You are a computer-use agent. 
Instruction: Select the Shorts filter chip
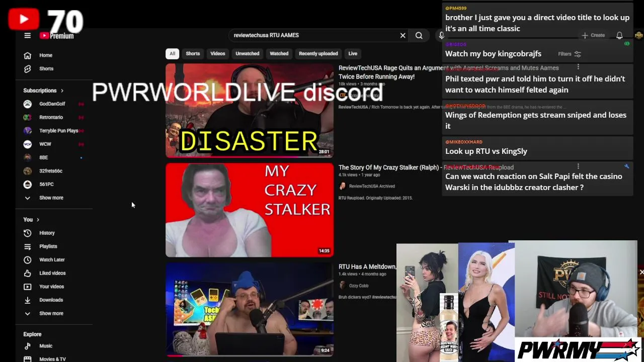tap(193, 54)
